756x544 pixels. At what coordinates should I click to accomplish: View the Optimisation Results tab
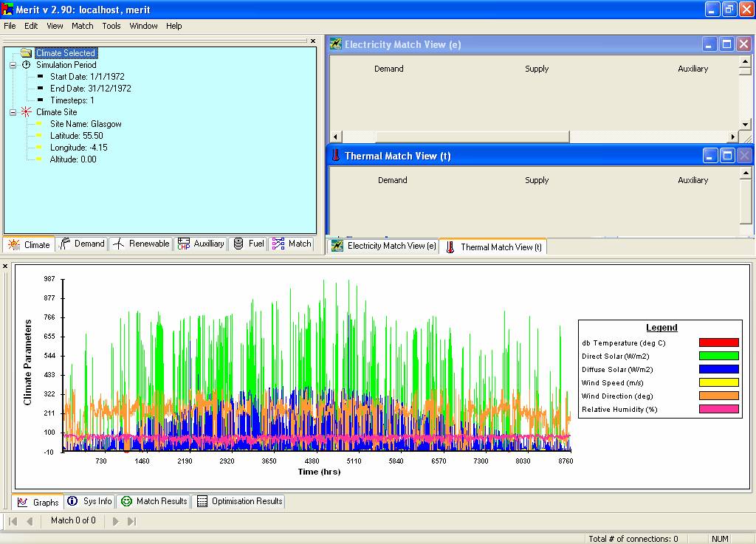(239, 501)
